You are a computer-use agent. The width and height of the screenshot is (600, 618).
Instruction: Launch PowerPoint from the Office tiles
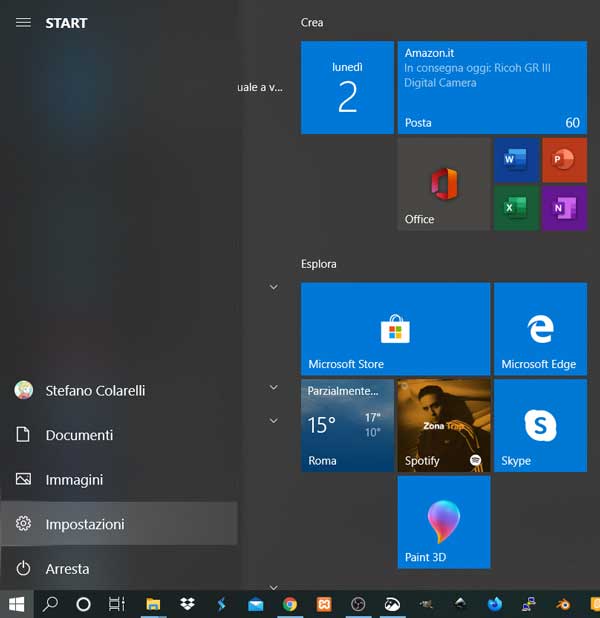tap(565, 160)
